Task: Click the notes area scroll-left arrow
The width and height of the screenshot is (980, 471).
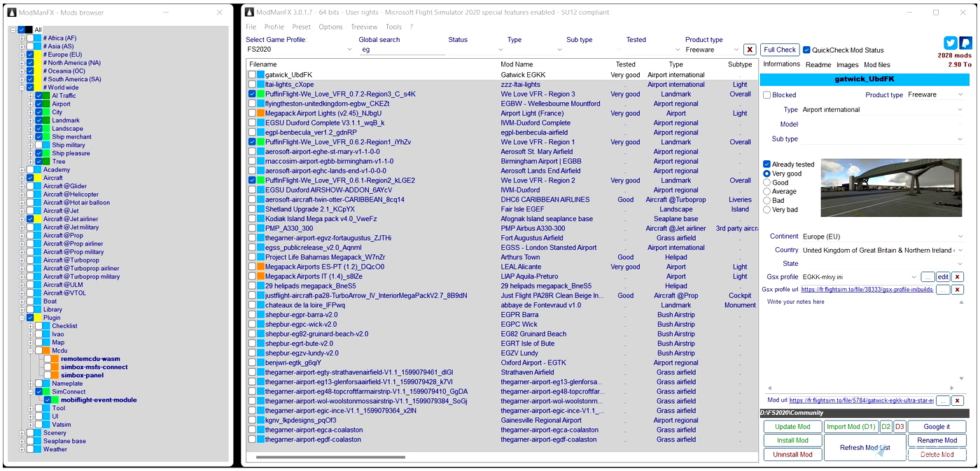Action: click(x=769, y=388)
